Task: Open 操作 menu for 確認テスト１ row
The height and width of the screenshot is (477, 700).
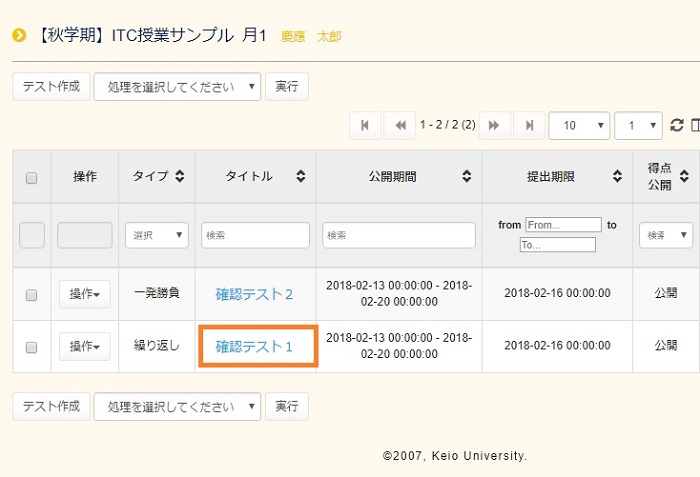Action: pyautogui.click(x=84, y=346)
